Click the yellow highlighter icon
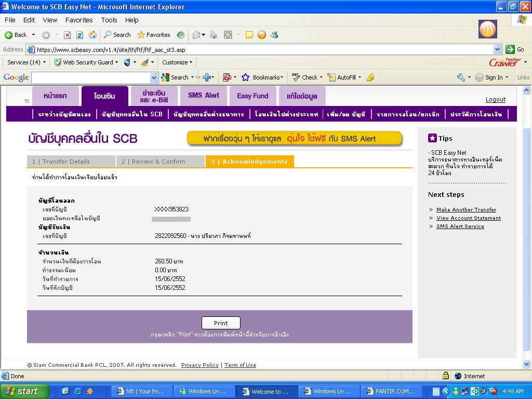 coord(370,77)
